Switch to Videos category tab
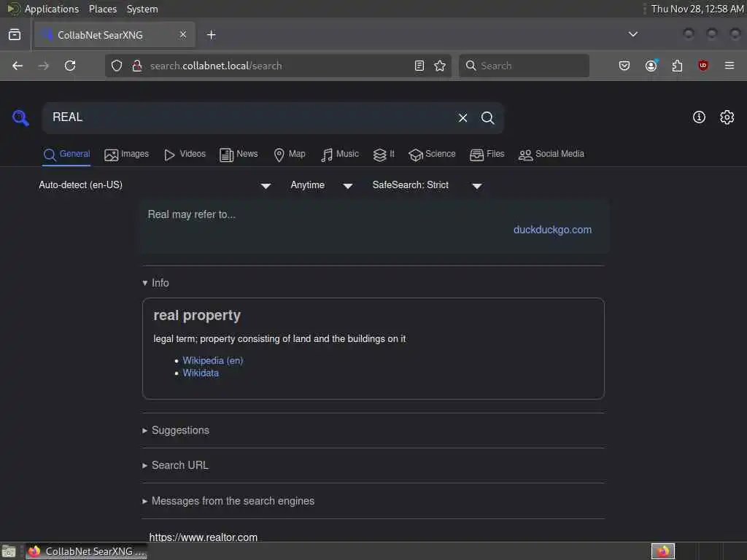Screen dimensions: 747x560 point(185,155)
